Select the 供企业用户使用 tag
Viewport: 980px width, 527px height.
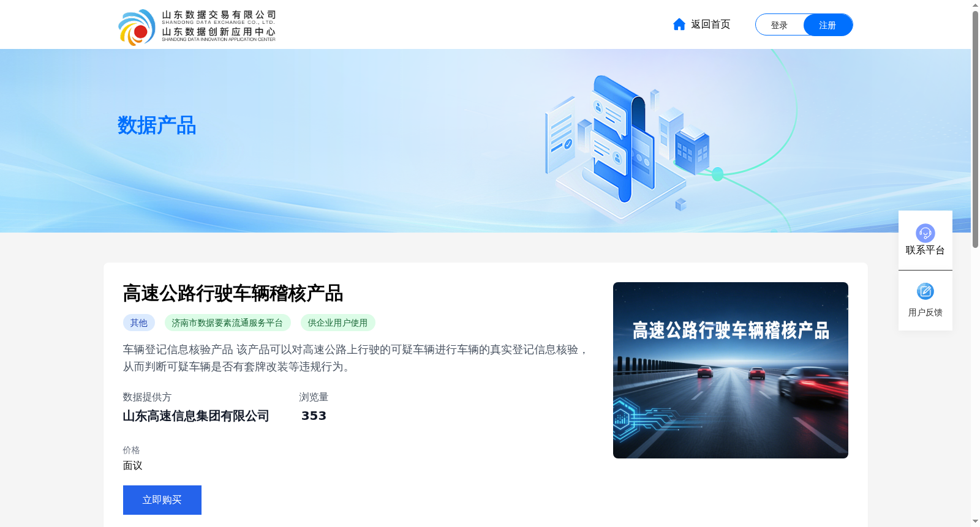[337, 323]
